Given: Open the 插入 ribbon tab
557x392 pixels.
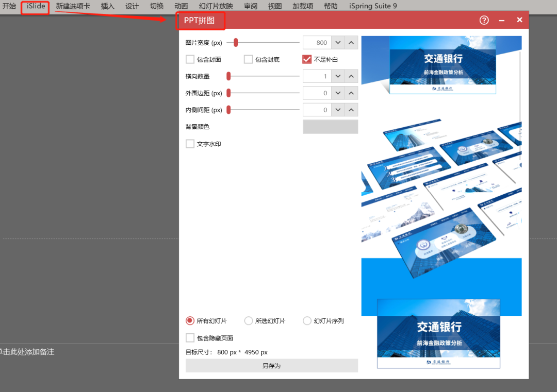Looking at the screenshot, I should point(108,6).
